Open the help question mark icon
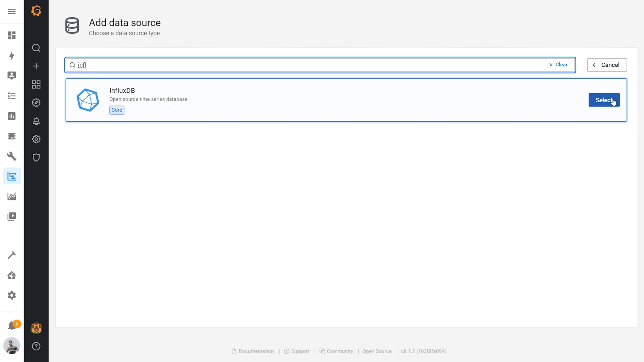This screenshot has width=644, height=362. pos(36,346)
